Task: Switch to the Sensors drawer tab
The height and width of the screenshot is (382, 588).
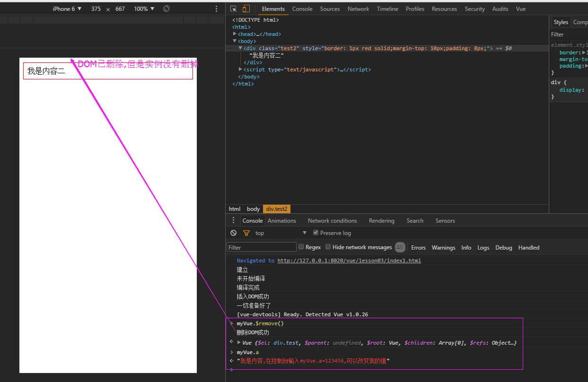Action: (445, 221)
